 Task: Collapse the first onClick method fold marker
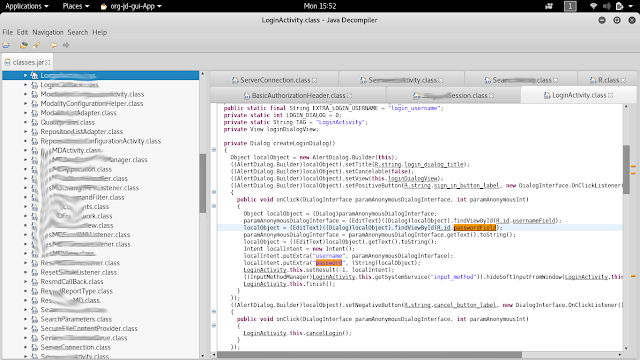tap(214, 206)
